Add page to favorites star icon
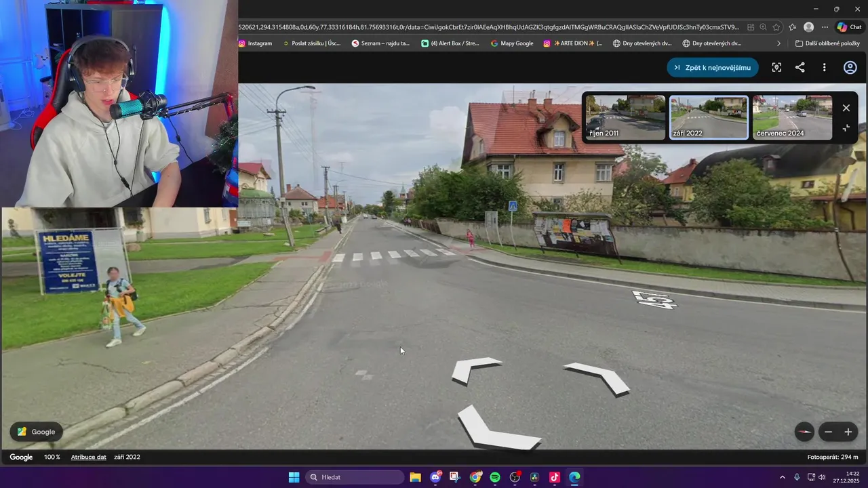Viewport: 868px width, 488px height. (x=776, y=27)
